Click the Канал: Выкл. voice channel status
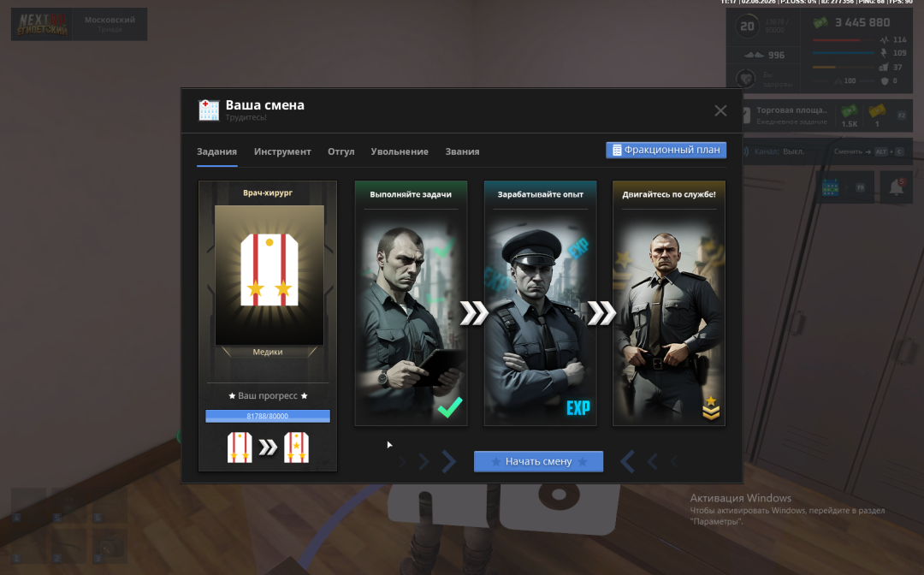The height and width of the screenshot is (575, 924). (779, 151)
